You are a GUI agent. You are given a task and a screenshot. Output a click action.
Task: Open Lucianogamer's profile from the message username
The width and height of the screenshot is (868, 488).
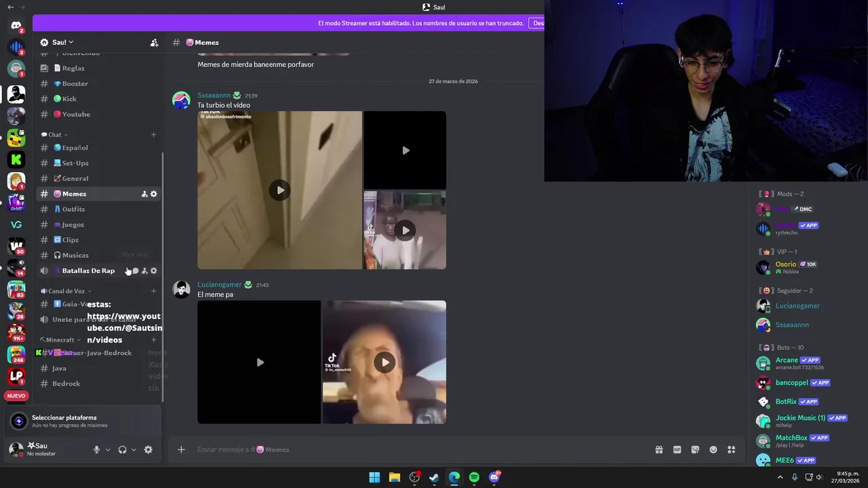pyautogui.click(x=219, y=285)
